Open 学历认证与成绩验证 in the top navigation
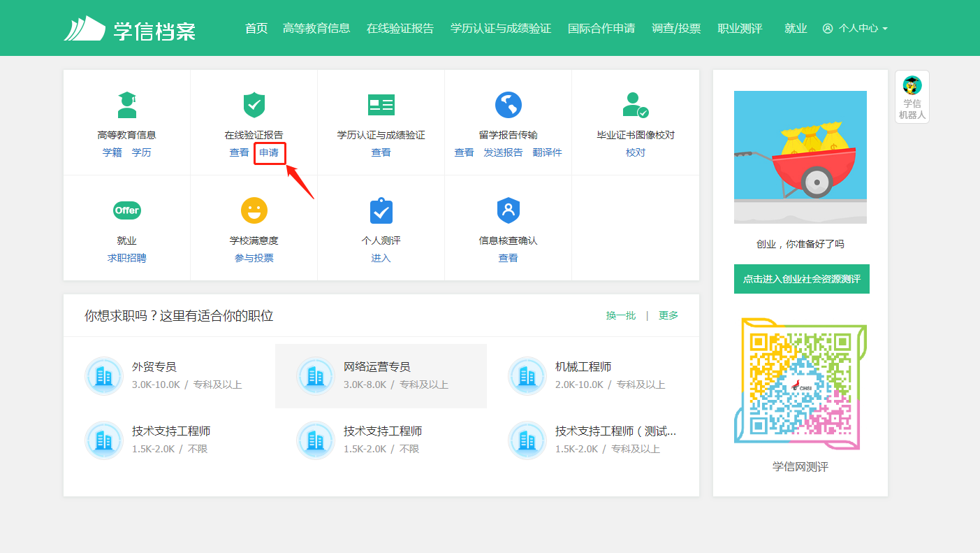The width and height of the screenshot is (980, 553). 501,29
